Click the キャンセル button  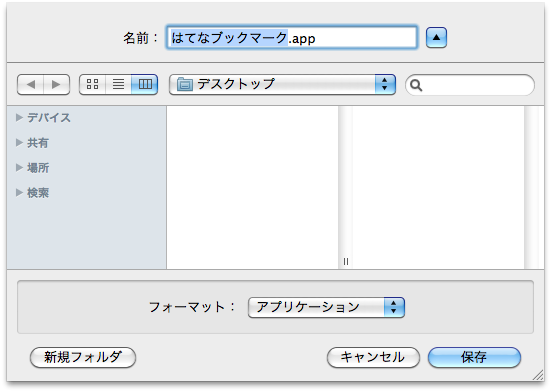coord(373,357)
